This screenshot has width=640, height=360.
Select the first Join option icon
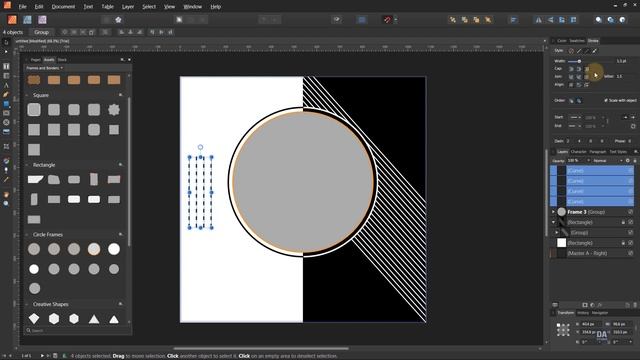tap(571, 77)
